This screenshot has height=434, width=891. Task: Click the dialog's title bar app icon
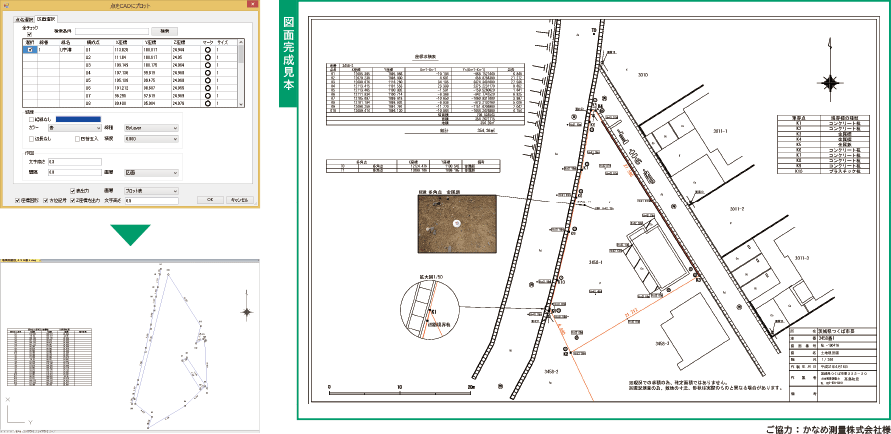[9, 6]
